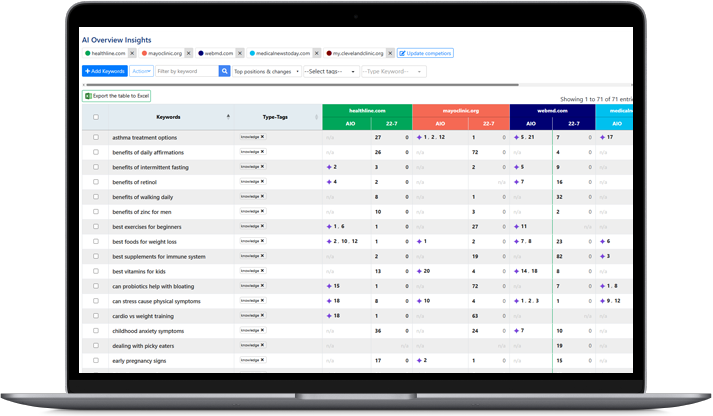Click the Update competitors button
The height and width of the screenshot is (416, 713).
425,53
